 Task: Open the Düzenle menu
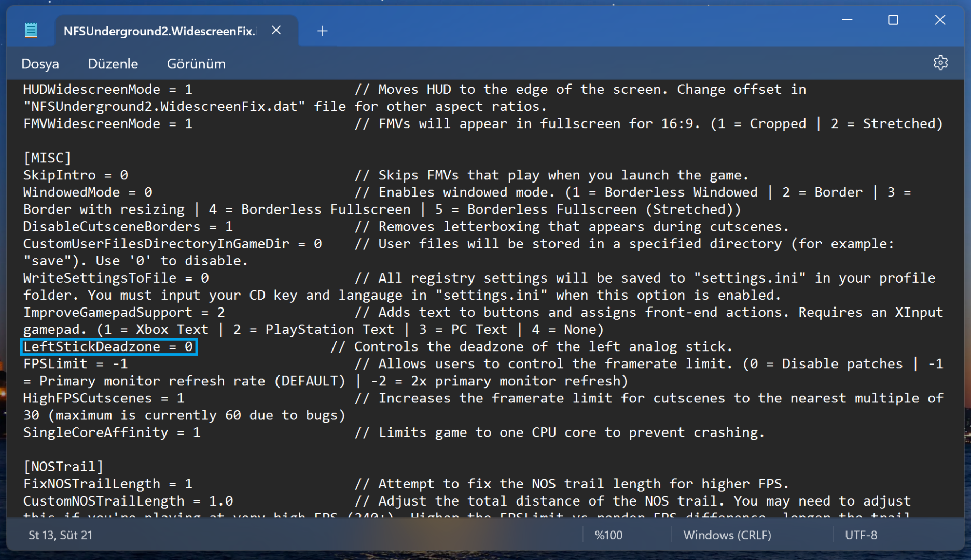point(113,64)
